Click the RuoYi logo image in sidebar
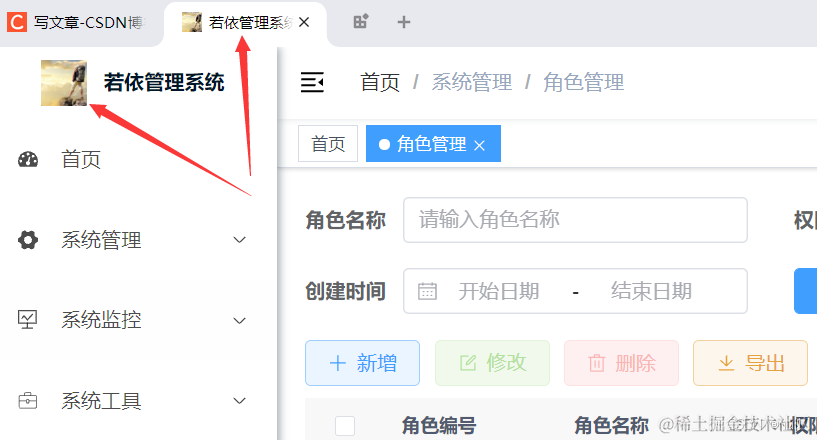817x440 pixels. (x=64, y=82)
